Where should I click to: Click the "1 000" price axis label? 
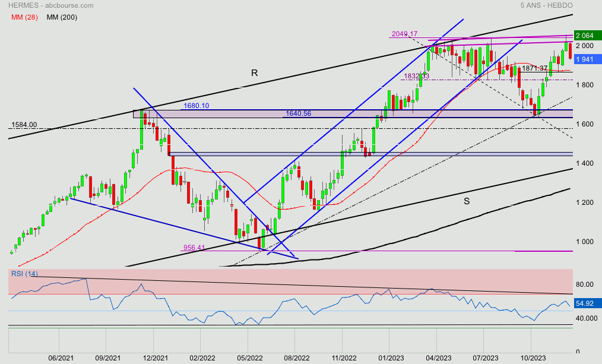[x=584, y=242]
